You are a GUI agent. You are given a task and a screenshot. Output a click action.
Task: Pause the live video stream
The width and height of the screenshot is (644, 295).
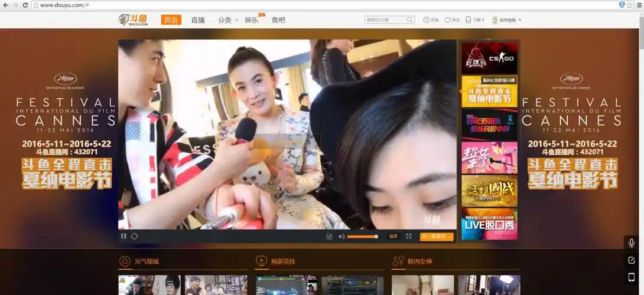click(124, 237)
